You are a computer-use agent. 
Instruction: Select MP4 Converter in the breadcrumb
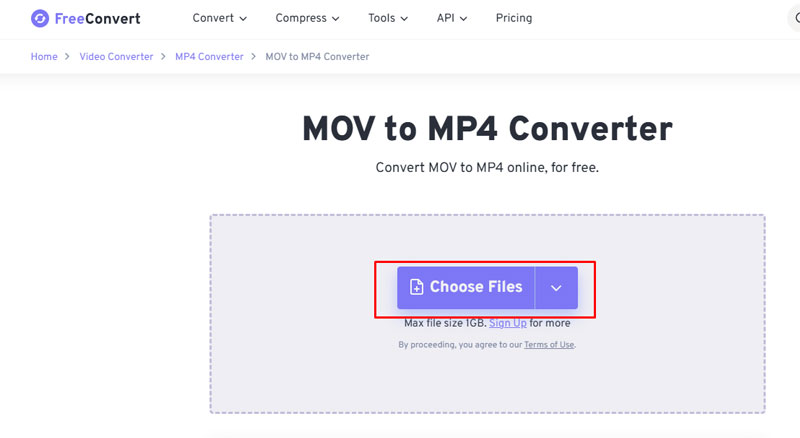209,57
